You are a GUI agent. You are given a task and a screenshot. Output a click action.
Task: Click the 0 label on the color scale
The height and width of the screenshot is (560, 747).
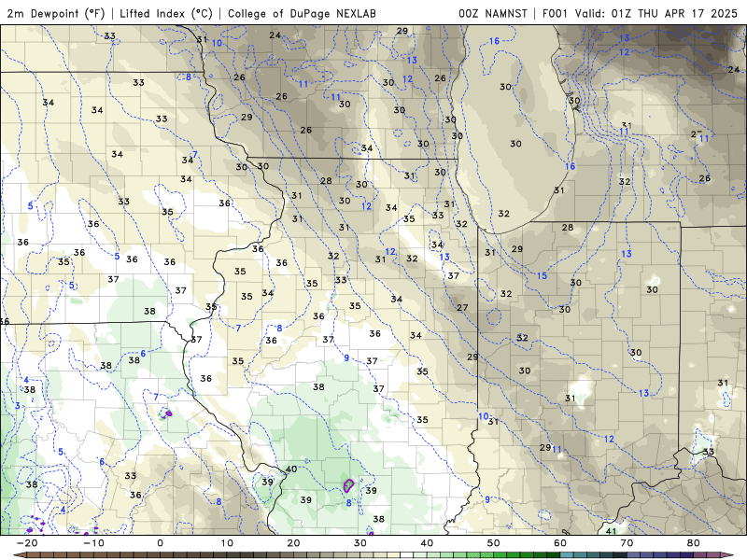160,543
